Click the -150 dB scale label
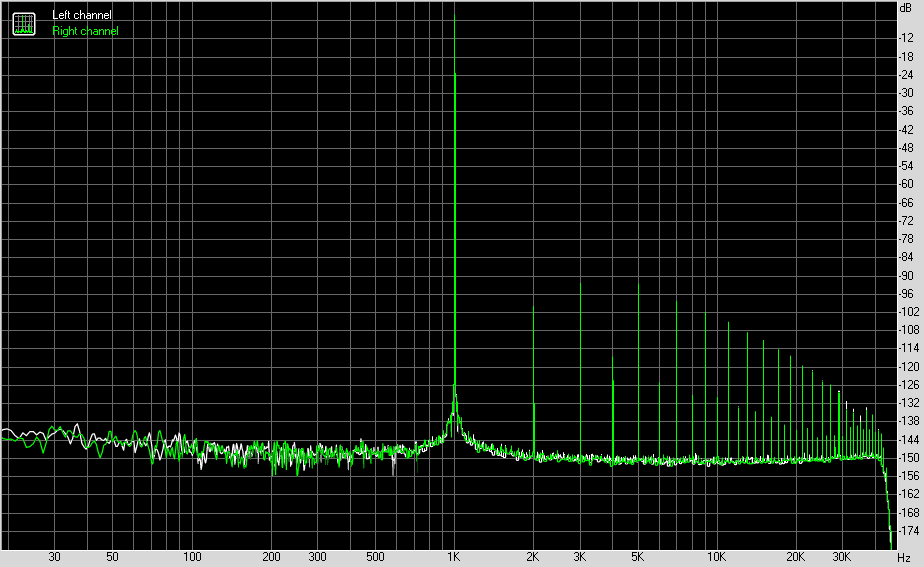Screen dimensions: 924x567 [909, 458]
